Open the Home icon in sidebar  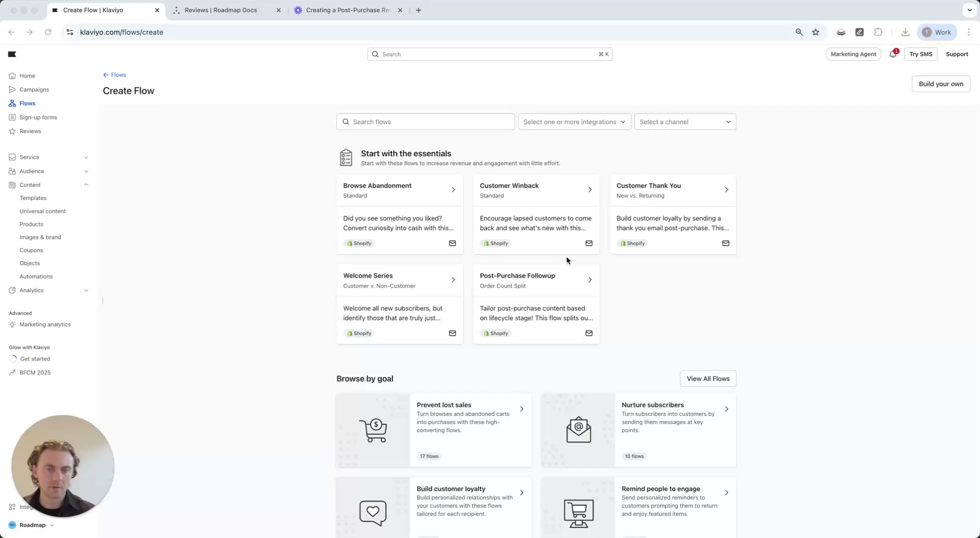click(12, 75)
